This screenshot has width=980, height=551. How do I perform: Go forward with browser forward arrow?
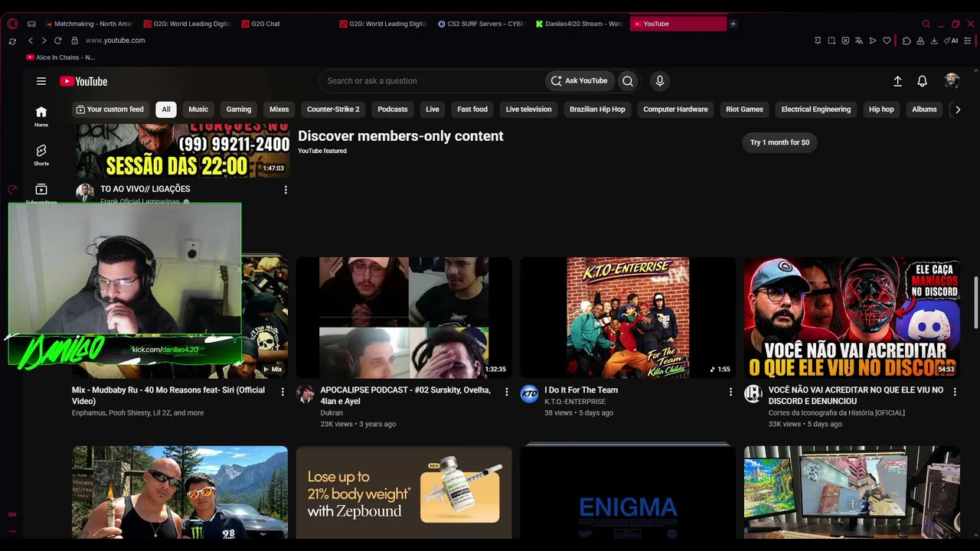pos(44,41)
